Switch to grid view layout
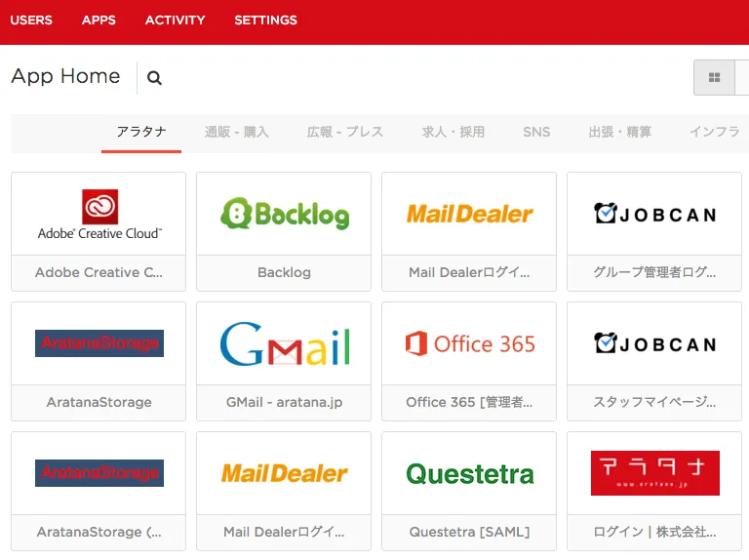The image size is (749, 560). coord(714,78)
